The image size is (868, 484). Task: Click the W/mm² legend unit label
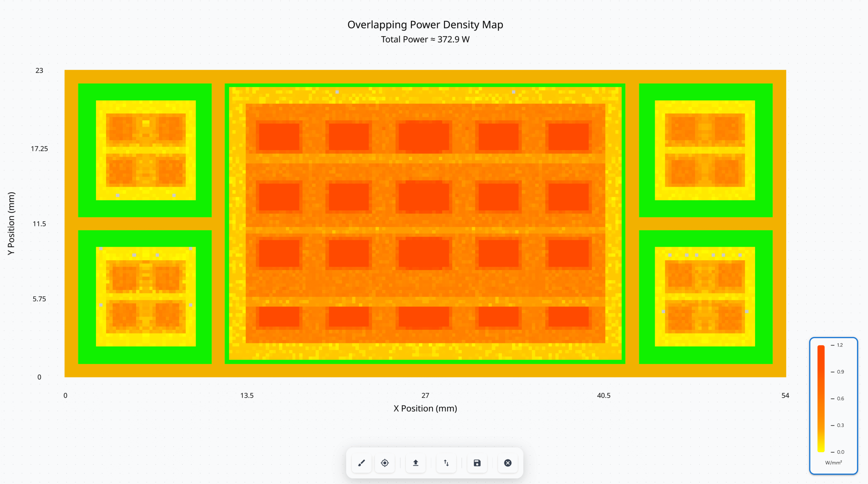(833, 463)
